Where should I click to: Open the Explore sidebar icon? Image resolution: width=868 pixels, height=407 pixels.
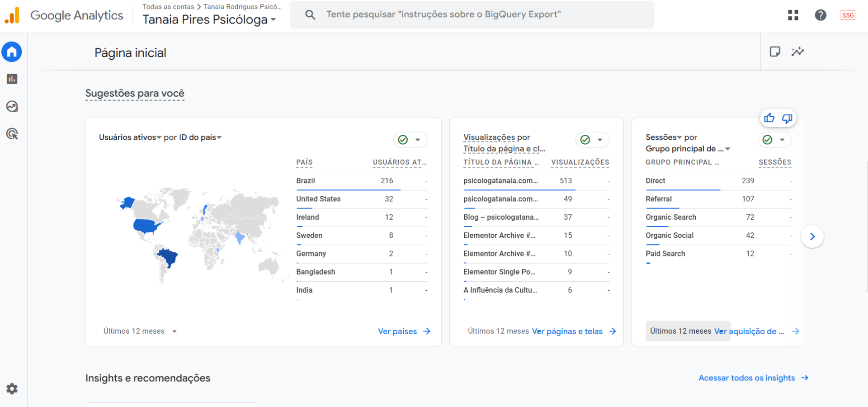[12, 106]
